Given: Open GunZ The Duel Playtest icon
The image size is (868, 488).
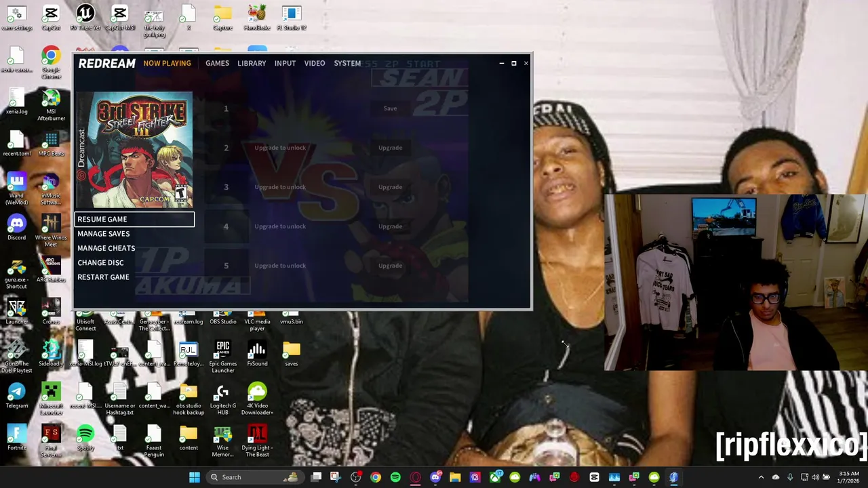Looking at the screenshot, I should pos(16,357).
